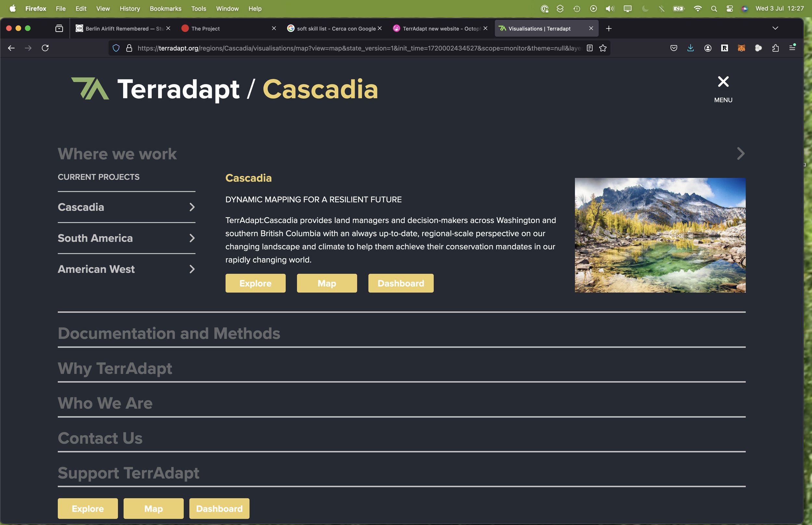
Task: Click the URL address field
Action: tap(360, 48)
